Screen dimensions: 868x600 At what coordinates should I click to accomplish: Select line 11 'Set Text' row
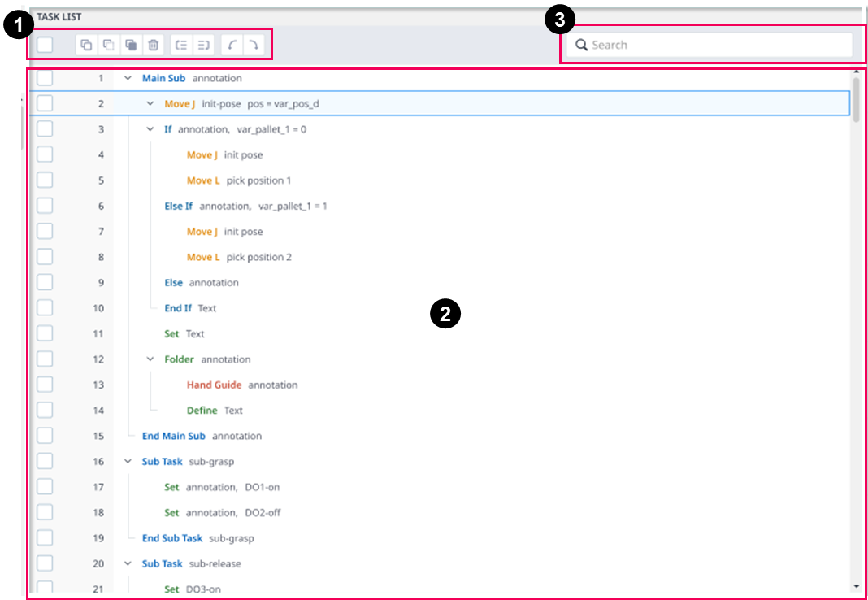440,333
